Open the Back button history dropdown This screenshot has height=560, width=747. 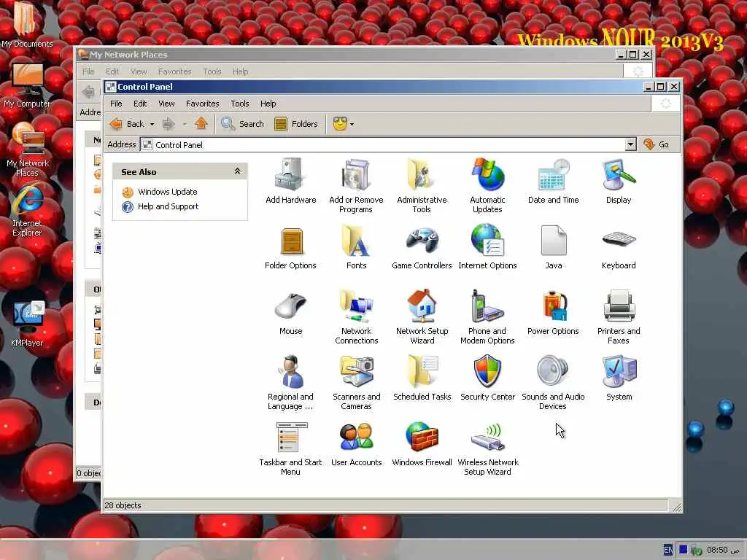152,124
